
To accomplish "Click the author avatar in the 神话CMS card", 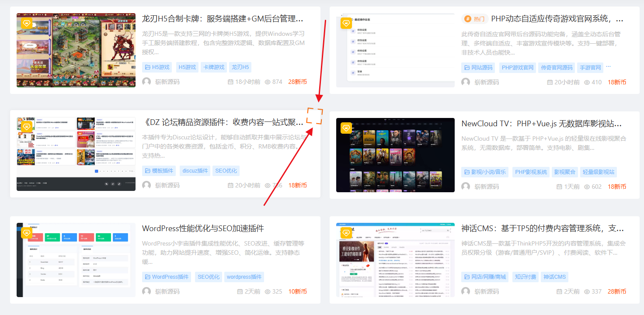I will [x=466, y=291].
